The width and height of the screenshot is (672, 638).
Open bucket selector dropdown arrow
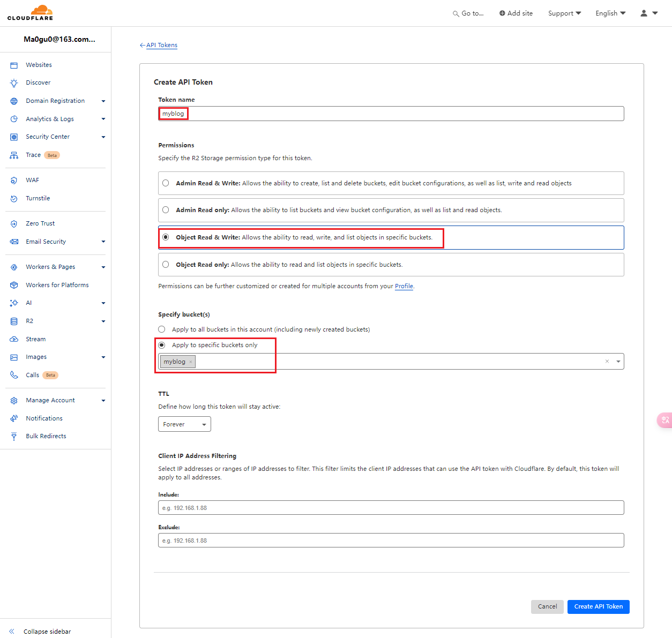coord(618,362)
